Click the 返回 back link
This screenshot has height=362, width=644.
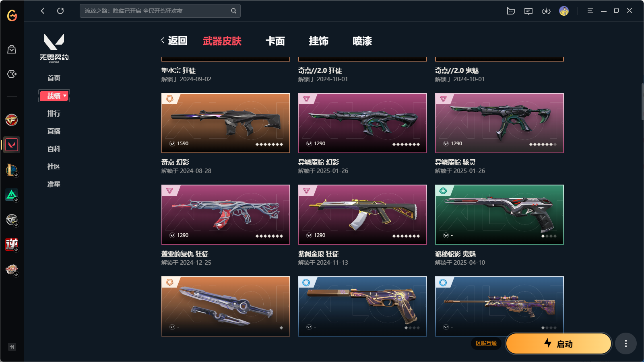click(174, 41)
